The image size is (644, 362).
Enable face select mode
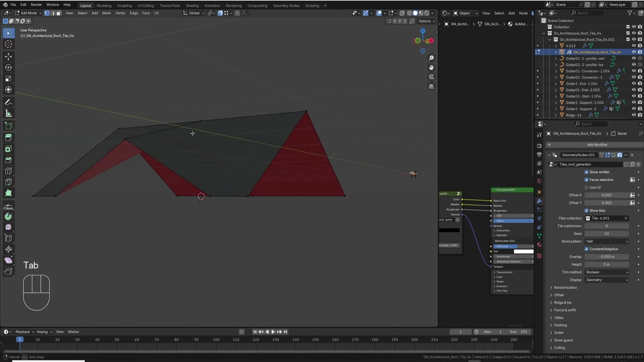click(59, 13)
